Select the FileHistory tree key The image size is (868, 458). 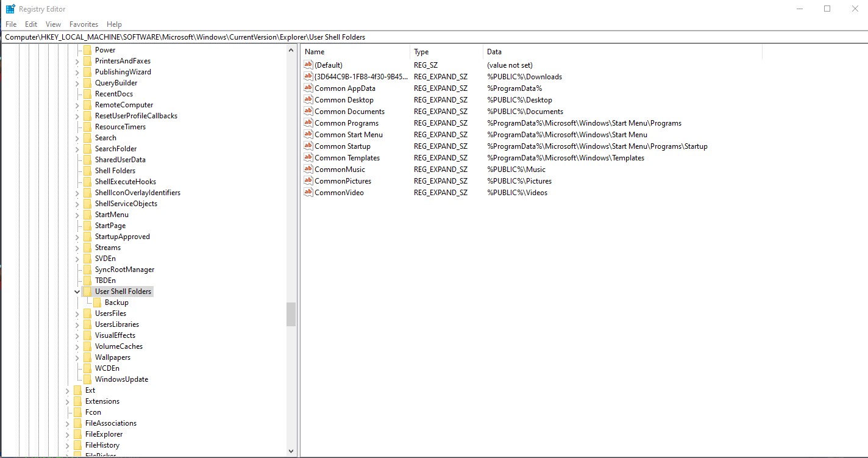[x=102, y=445]
